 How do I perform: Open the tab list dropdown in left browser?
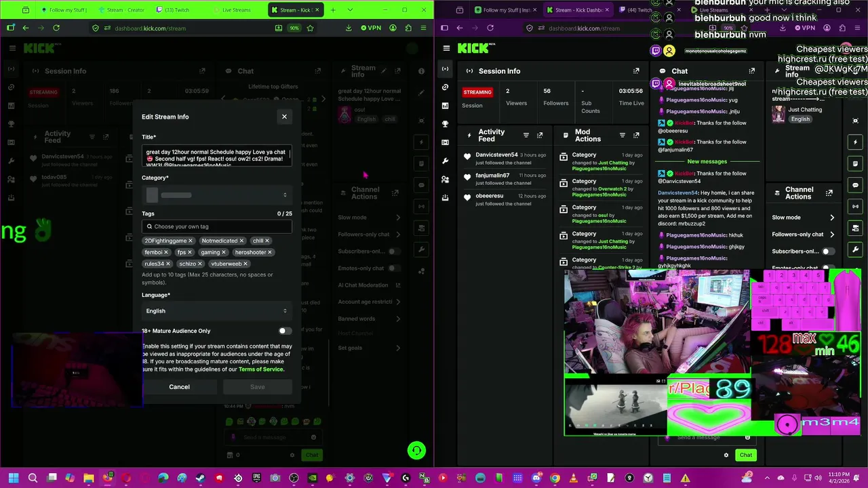pos(350,10)
